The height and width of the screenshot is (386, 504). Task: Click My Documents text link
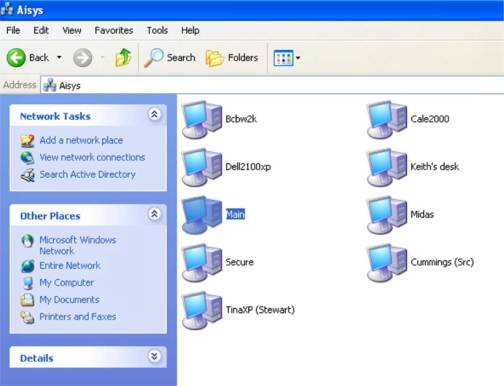tap(69, 300)
